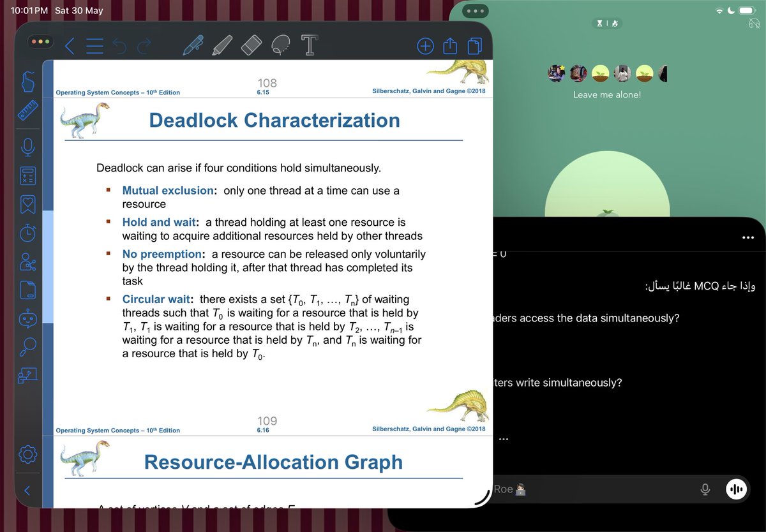Open the share export icon

[x=450, y=45]
